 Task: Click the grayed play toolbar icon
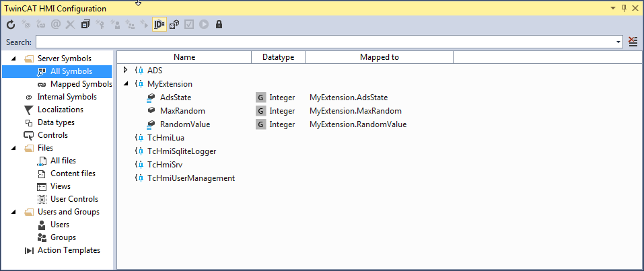point(204,25)
